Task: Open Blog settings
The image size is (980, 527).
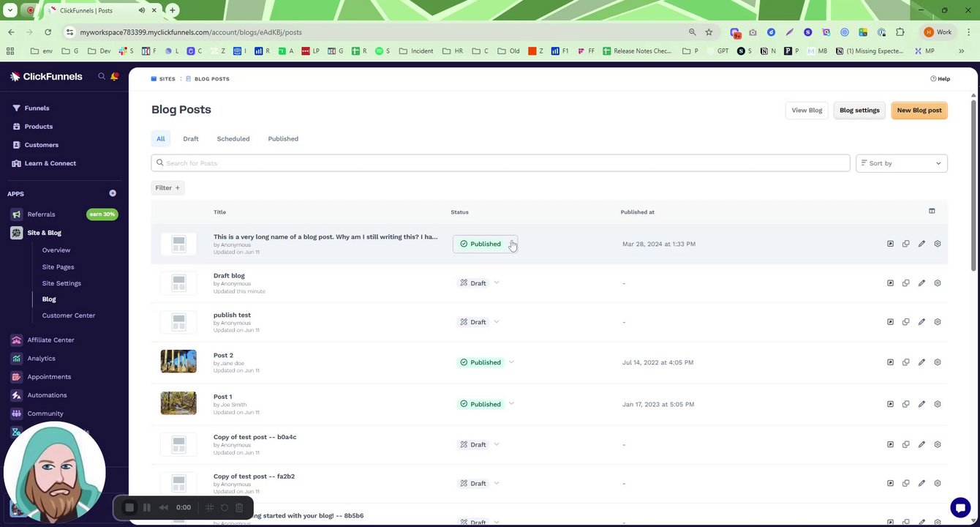Action: (859, 111)
